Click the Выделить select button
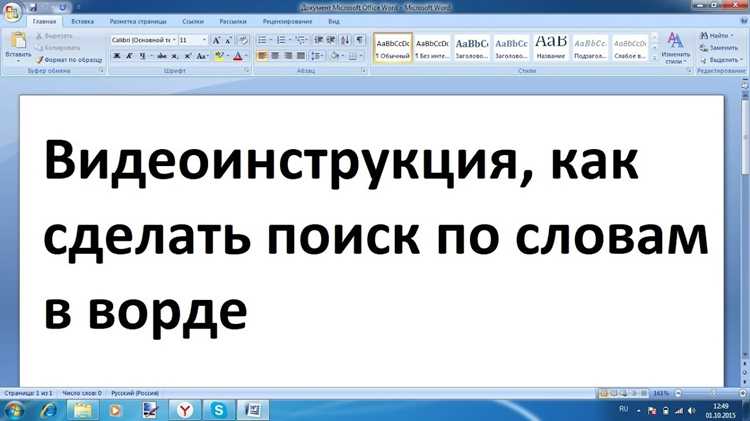 click(x=721, y=60)
